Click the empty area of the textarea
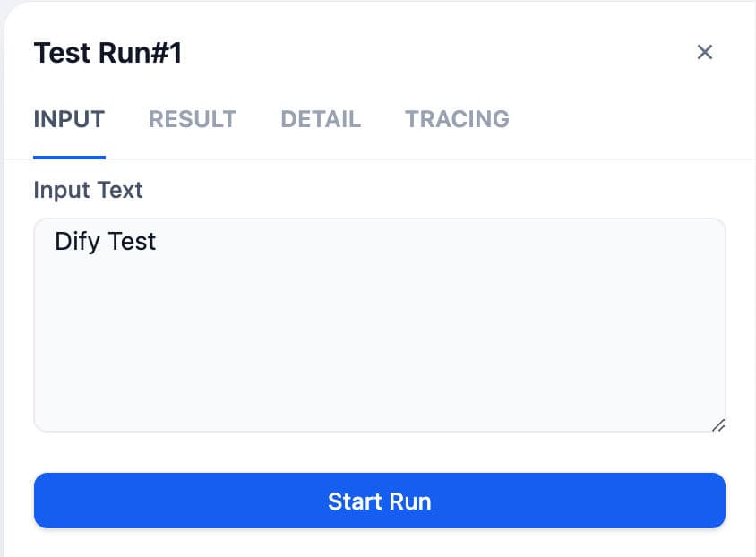This screenshot has width=756, height=557. (379, 349)
